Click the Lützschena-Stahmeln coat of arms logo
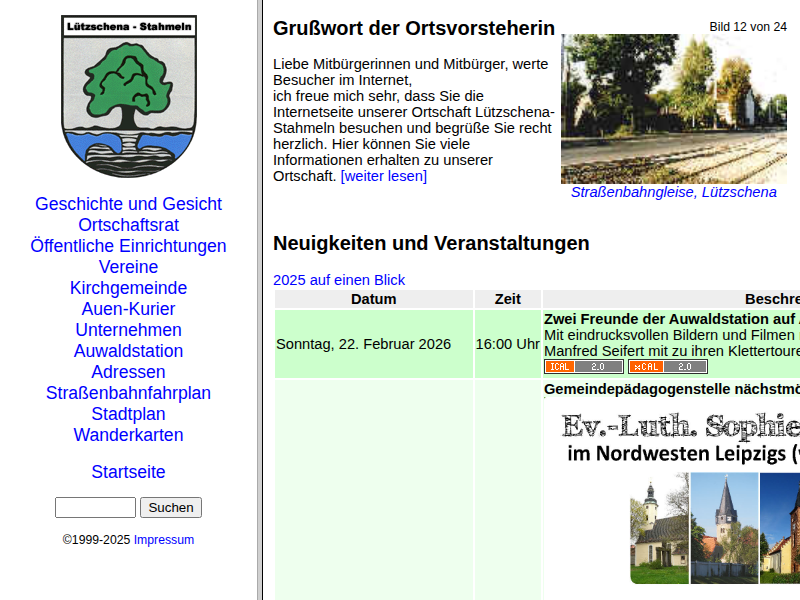 128,96
